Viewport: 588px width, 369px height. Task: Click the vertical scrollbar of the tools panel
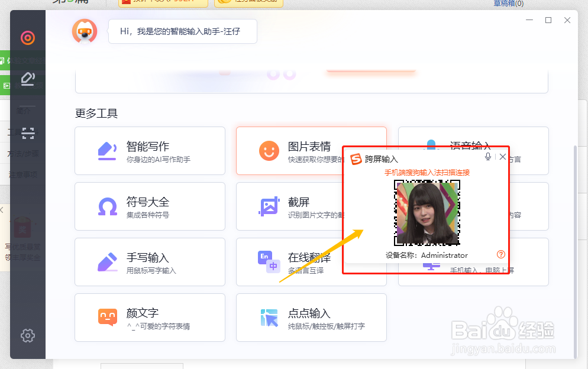(x=576, y=251)
